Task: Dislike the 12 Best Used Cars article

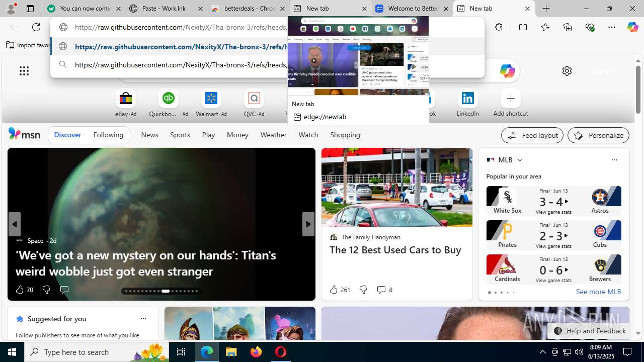Action: pyautogui.click(x=363, y=290)
